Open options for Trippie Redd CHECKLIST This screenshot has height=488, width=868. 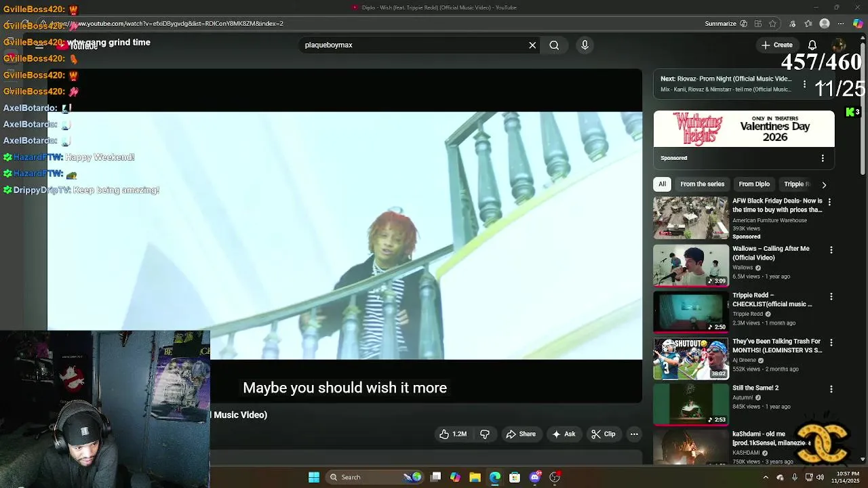tap(831, 297)
